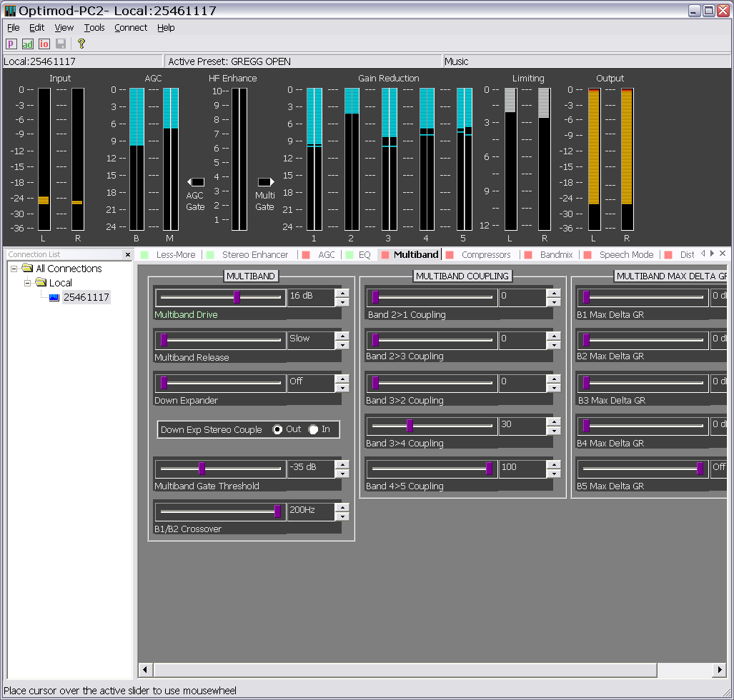Image resolution: width=734 pixels, height=700 pixels.
Task: Switch to the EQ tab
Action: click(x=364, y=254)
